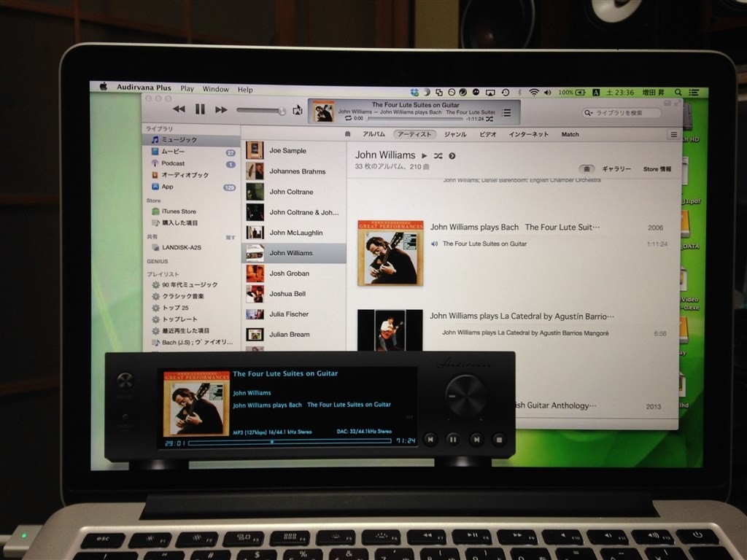
Task: Open the arrow menu beside the John Williams header
Action: [452, 156]
